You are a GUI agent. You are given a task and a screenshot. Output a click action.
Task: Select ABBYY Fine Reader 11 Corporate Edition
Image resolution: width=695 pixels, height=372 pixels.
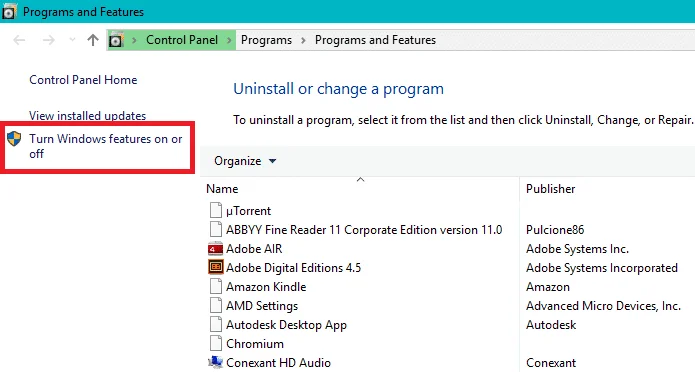pos(364,230)
